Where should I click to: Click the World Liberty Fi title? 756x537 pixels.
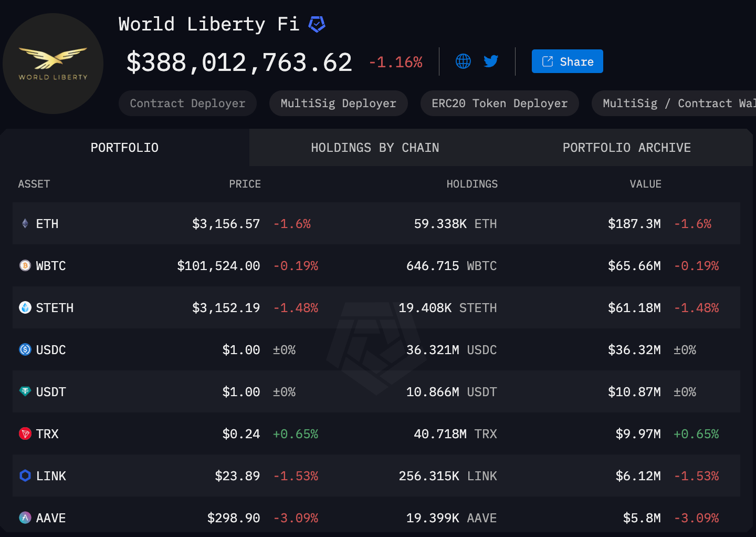(x=209, y=24)
